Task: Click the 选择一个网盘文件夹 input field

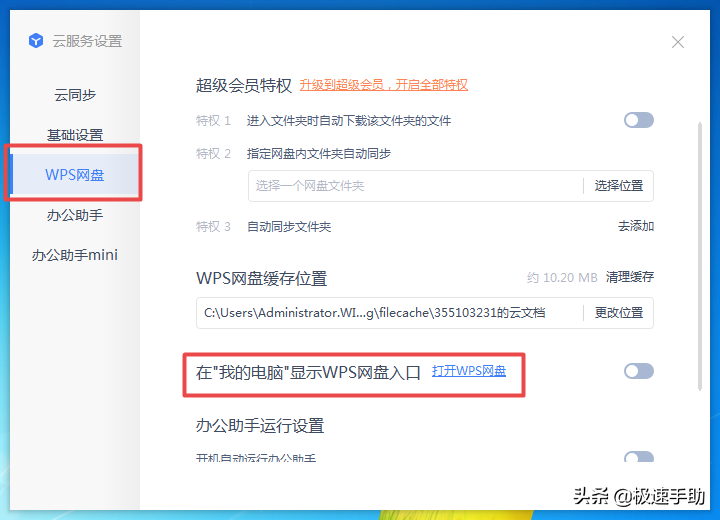Action: click(x=416, y=186)
